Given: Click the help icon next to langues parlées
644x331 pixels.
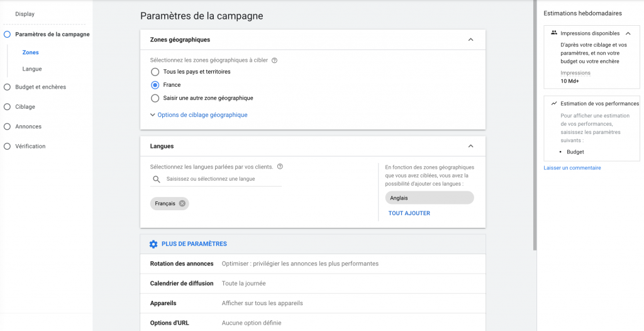Looking at the screenshot, I should [x=280, y=167].
